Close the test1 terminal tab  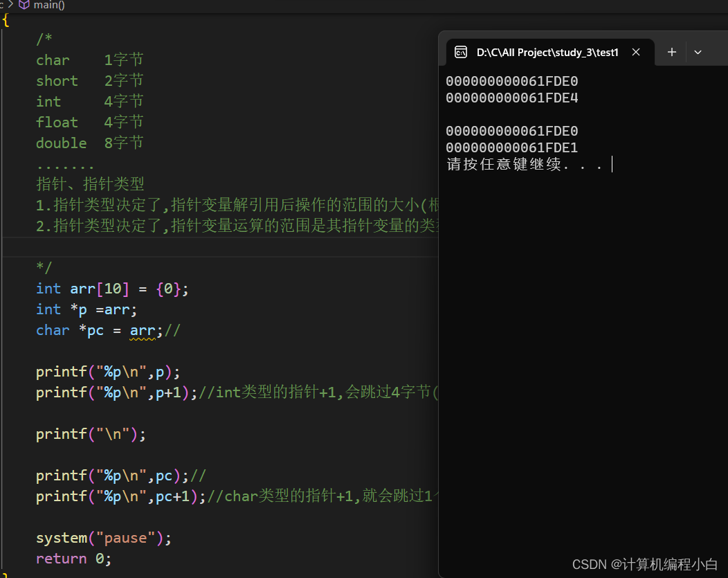pyautogui.click(x=636, y=52)
